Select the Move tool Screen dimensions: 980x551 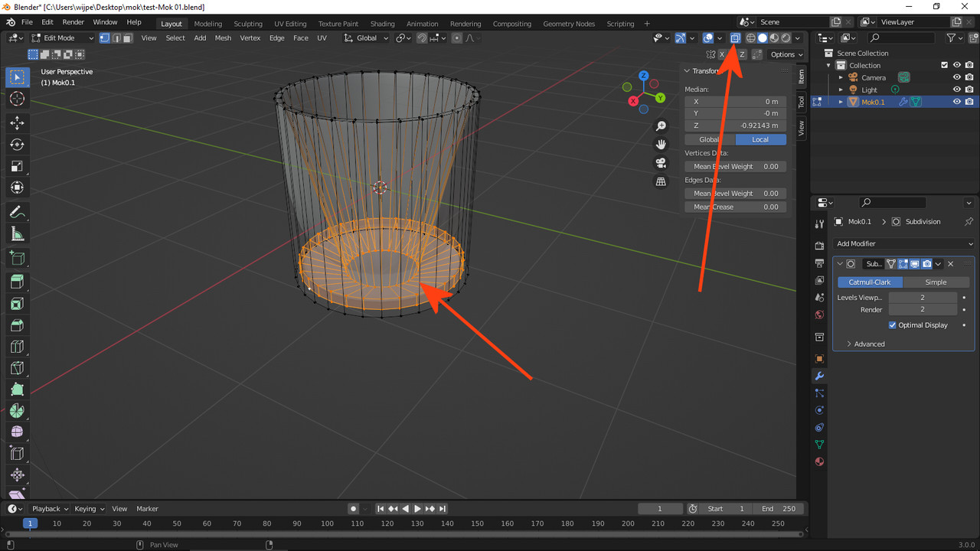pos(18,123)
